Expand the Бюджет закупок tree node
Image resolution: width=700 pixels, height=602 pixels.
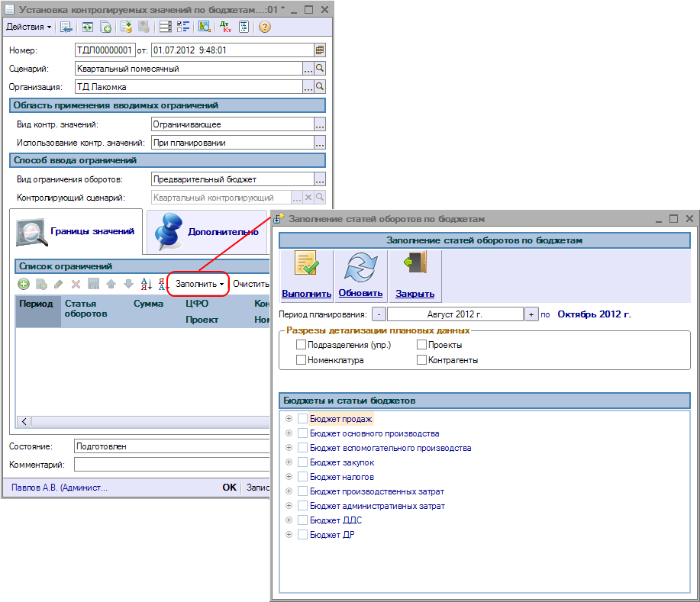pos(289,462)
